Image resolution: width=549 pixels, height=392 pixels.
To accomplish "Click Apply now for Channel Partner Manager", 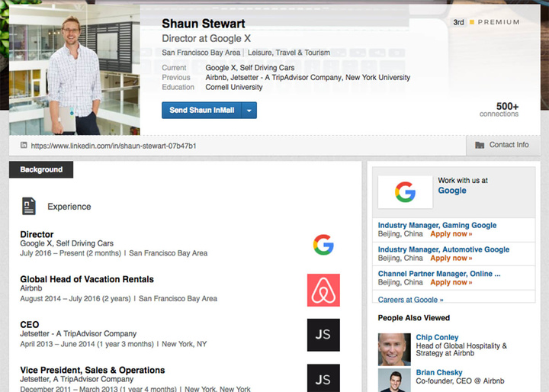I will click(451, 282).
